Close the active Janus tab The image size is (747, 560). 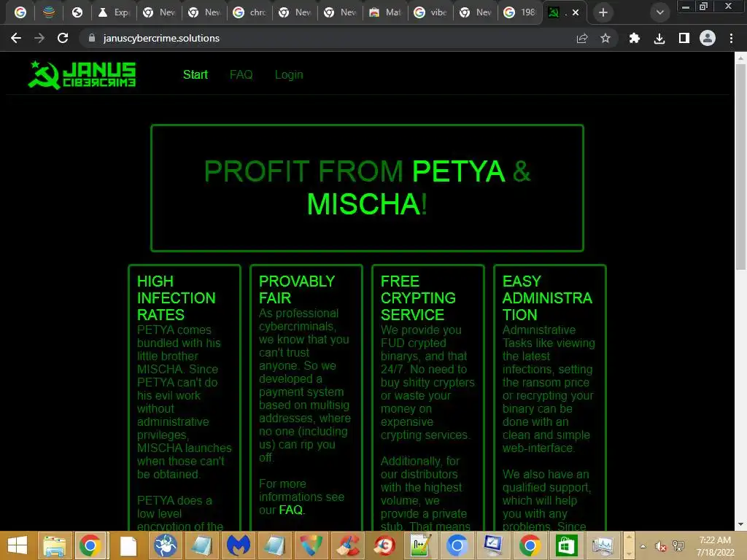coord(576,12)
